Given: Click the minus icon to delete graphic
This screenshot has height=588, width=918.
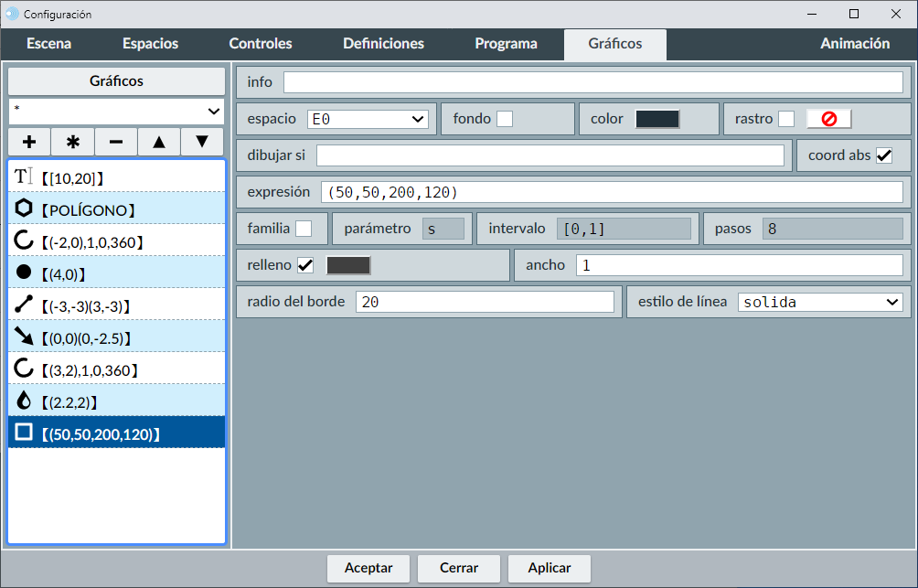Looking at the screenshot, I should (116, 142).
